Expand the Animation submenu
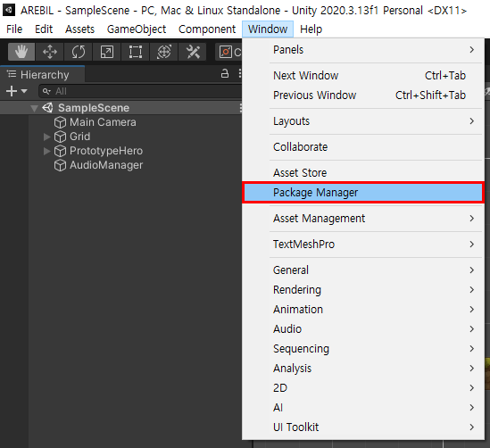This screenshot has width=490, height=448. pos(363,310)
